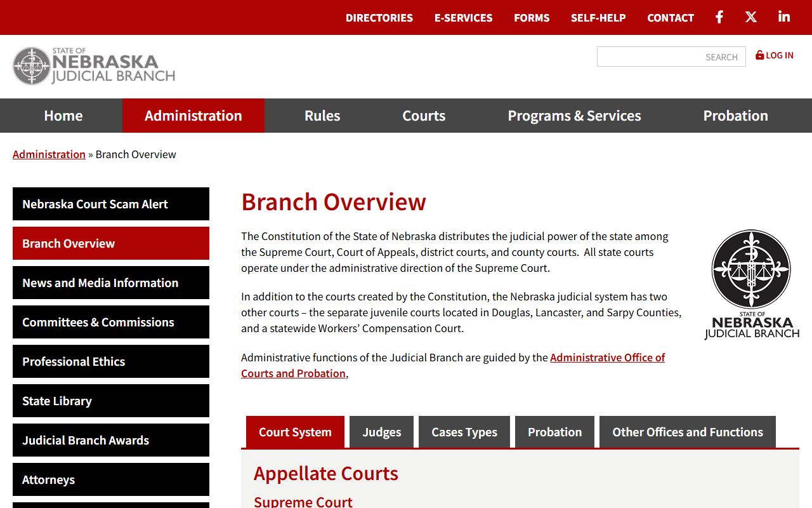The height and width of the screenshot is (508, 812).
Task: Open Programs & Services navigation item
Action: coord(574,116)
